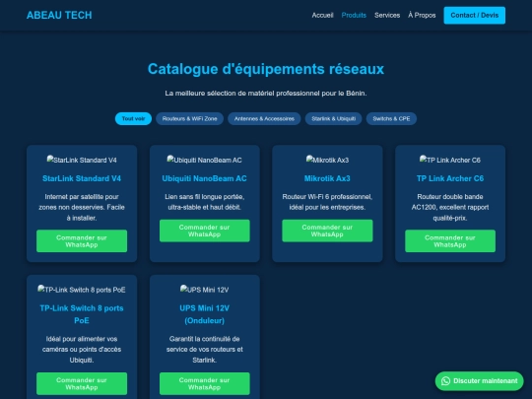Image resolution: width=532 pixels, height=399 pixels.
Task: Click the TP-Link Switch 8 ports PoE title
Action: pos(82,314)
